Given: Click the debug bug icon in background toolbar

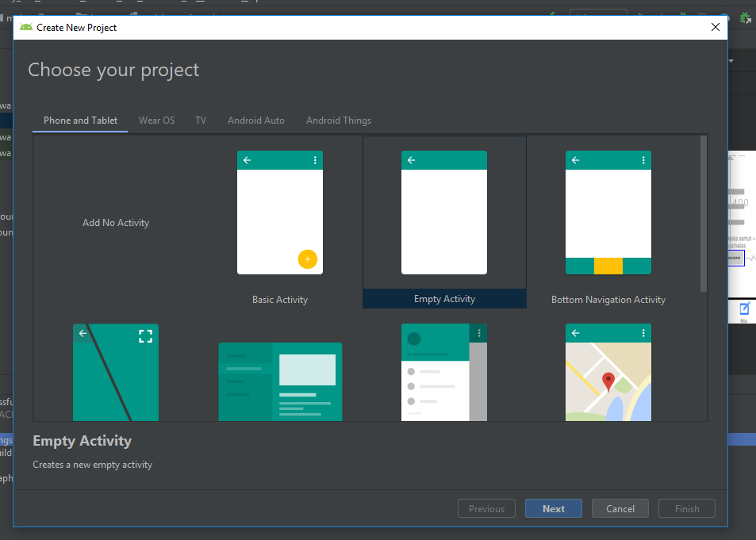Looking at the screenshot, I should (x=745, y=17).
